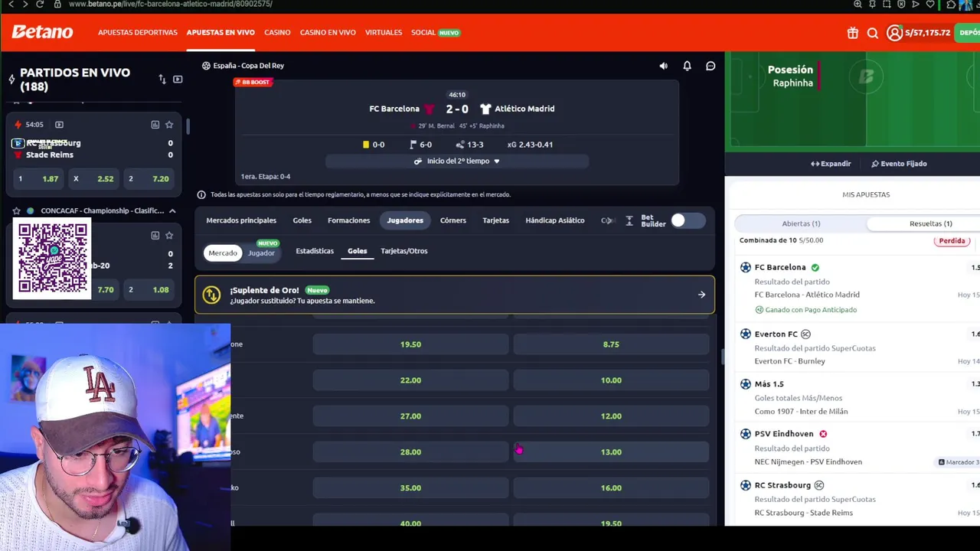Favorite the CONCACAF match card
The height and width of the screenshot is (551, 980).
click(x=169, y=235)
